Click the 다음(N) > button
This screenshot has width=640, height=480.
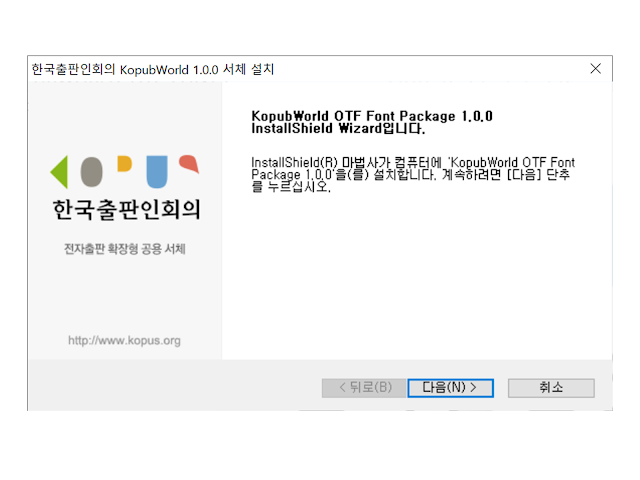click(450, 387)
